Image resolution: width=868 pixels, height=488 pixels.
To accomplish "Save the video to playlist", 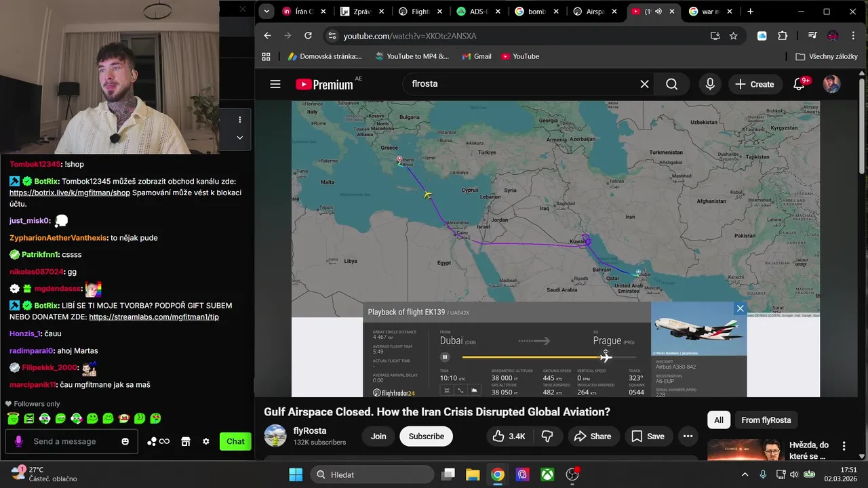I will pos(648,436).
